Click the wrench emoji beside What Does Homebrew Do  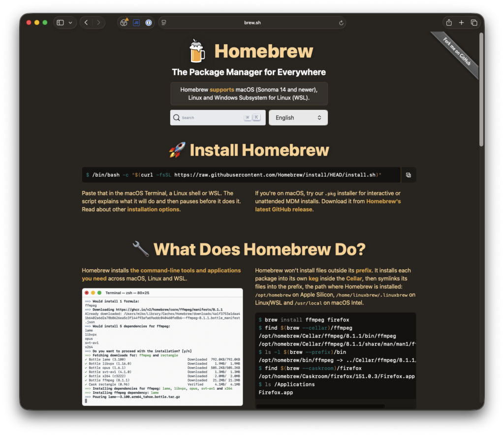[141, 249]
